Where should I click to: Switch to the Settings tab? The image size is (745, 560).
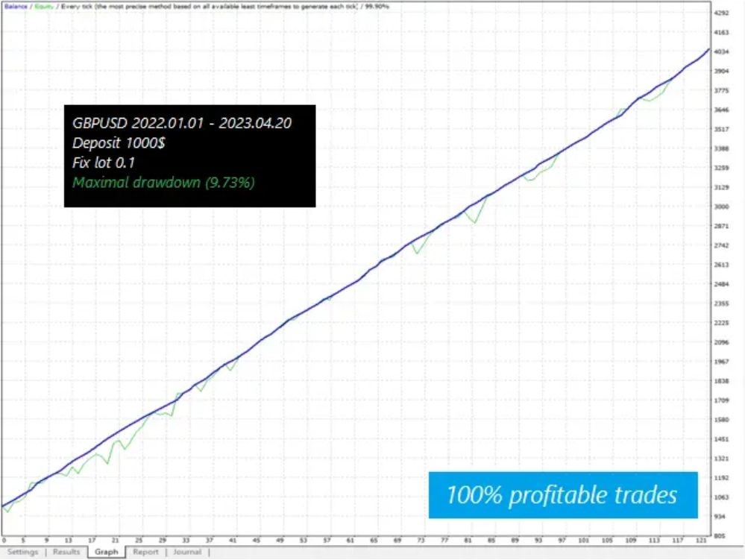point(22,553)
